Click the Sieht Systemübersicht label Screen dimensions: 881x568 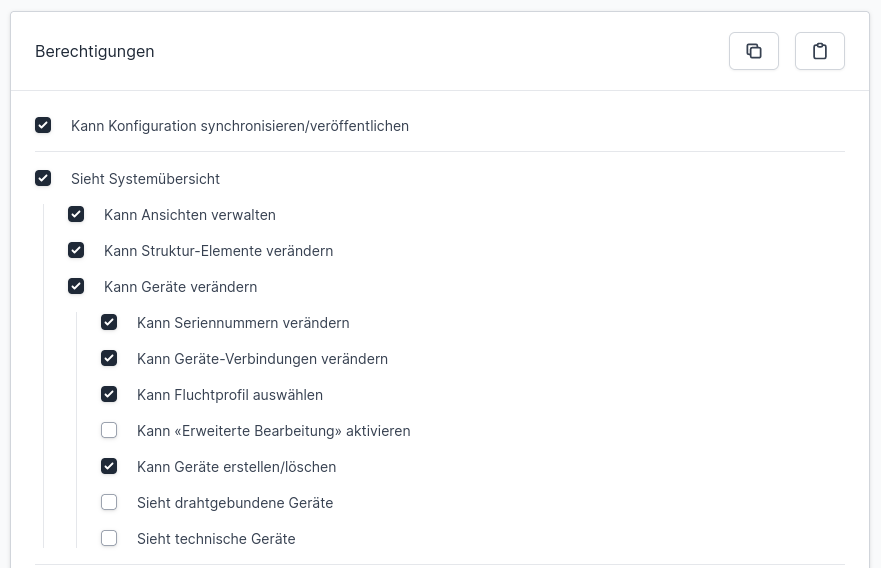pyautogui.click(x=145, y=179)
